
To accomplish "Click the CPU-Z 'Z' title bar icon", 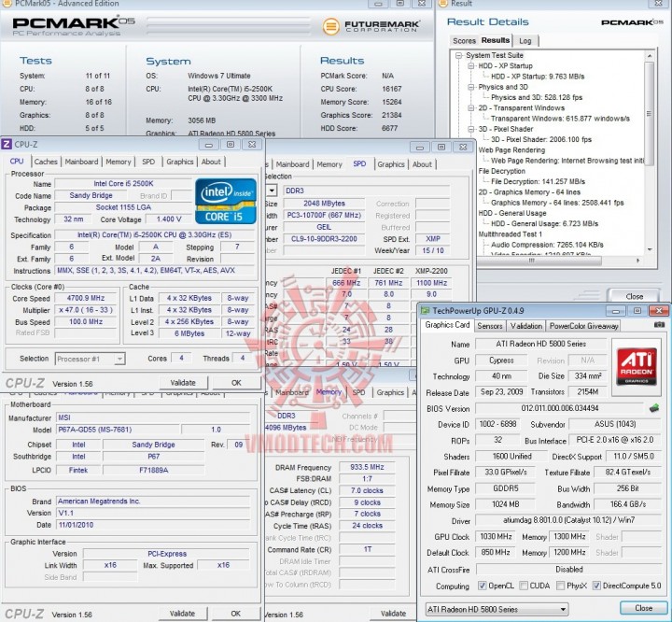I will pyautogui.click(x=7, y=144).
